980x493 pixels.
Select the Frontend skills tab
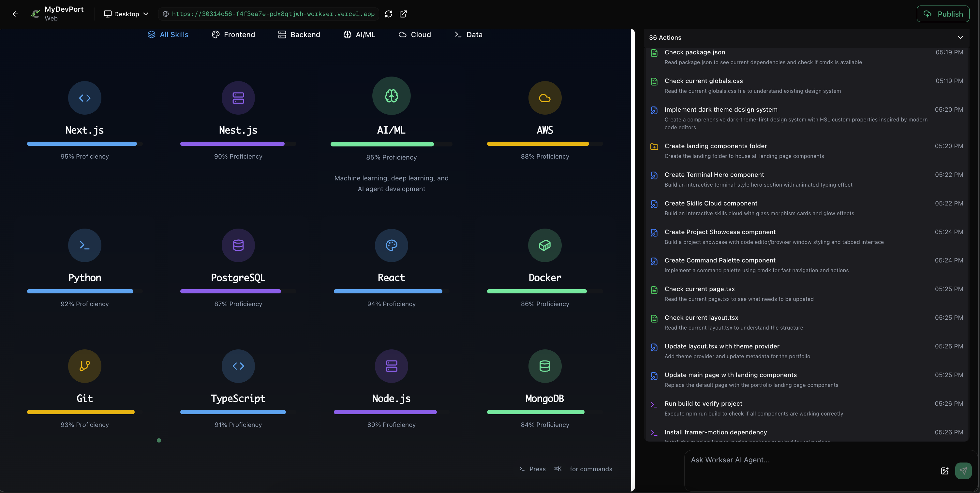pos(233,35)
